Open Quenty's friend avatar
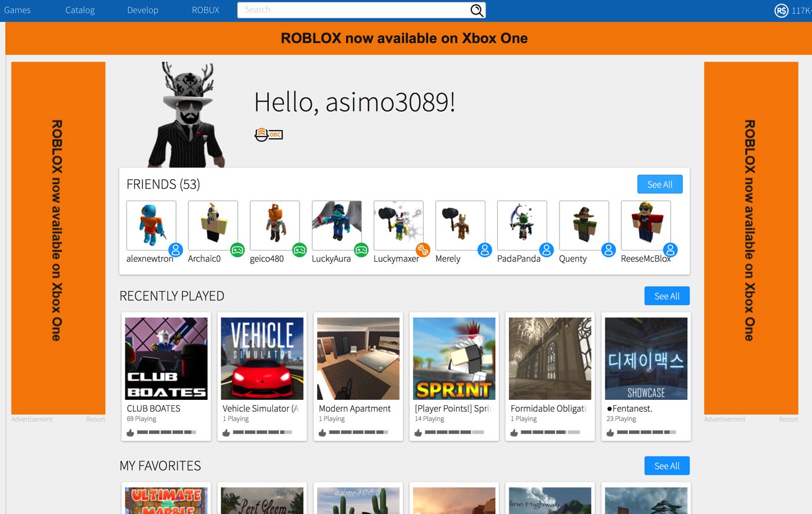Screen dimensions: 812x514 [x=584, y=226]
